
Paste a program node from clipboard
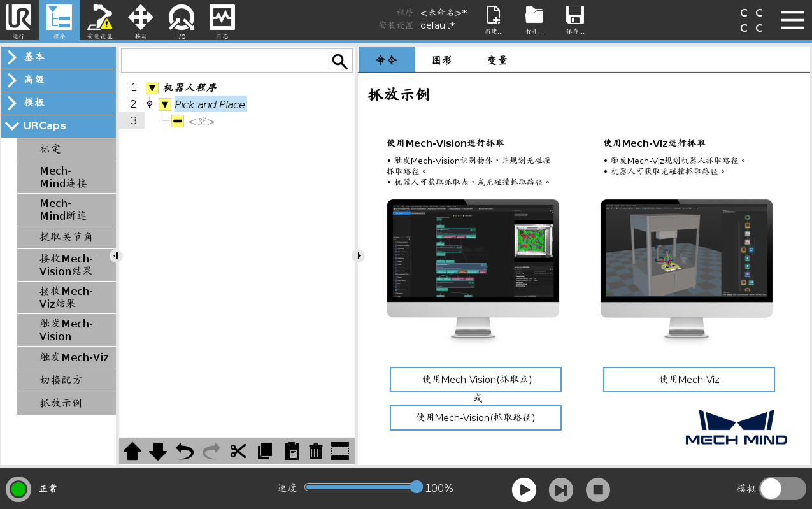tap(291, 451)
